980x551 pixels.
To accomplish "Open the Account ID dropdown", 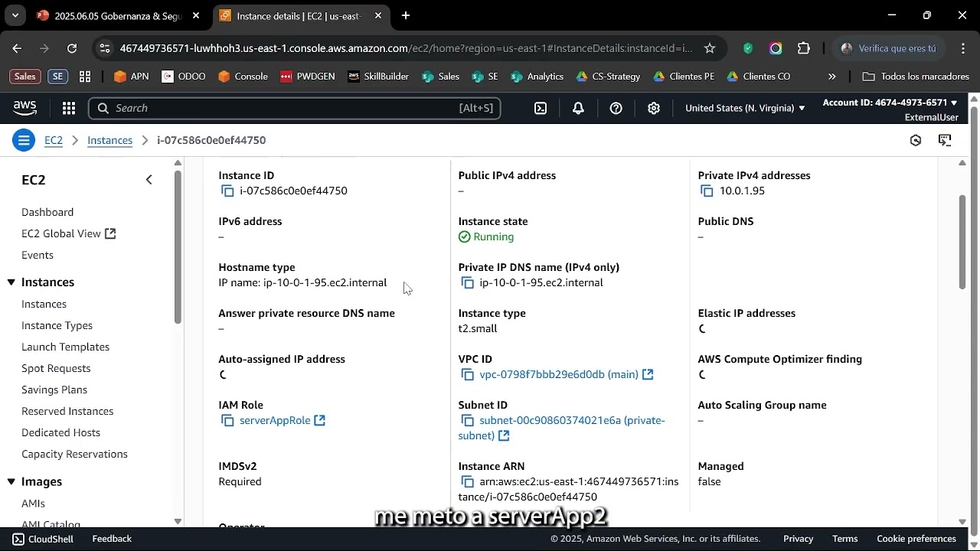I will pyautogui.click(x=890, y=103).
